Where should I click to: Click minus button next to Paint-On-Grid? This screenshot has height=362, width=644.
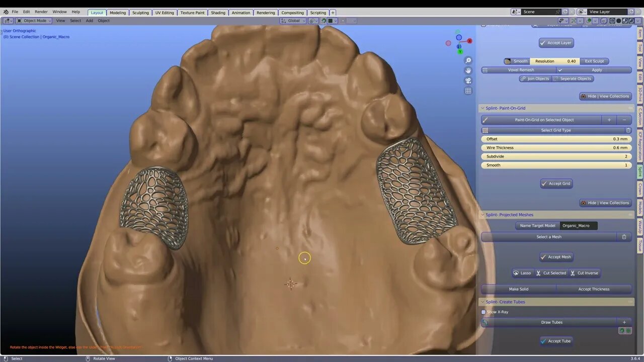624,120
